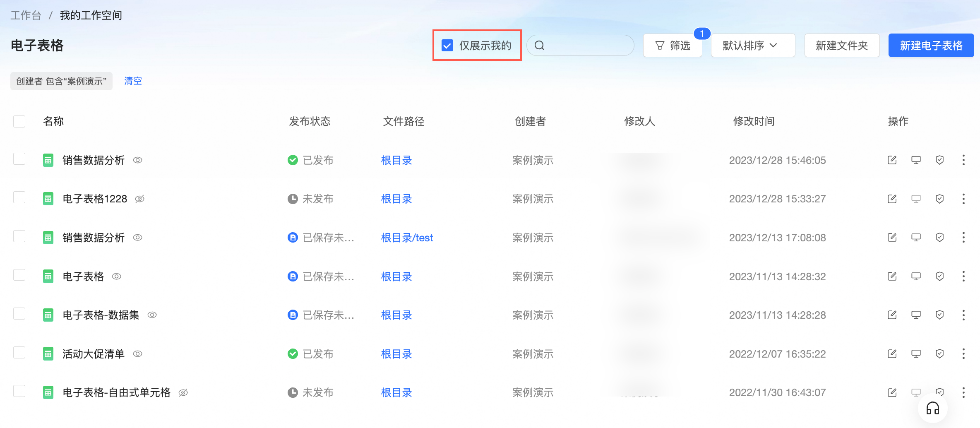Click the headset support icon
This screenshot has height=428, width=980.
(x=932, y=409)
